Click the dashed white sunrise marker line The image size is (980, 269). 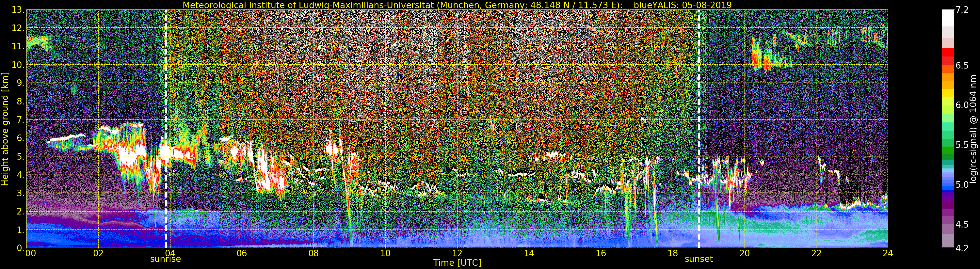tap(166, 129)
